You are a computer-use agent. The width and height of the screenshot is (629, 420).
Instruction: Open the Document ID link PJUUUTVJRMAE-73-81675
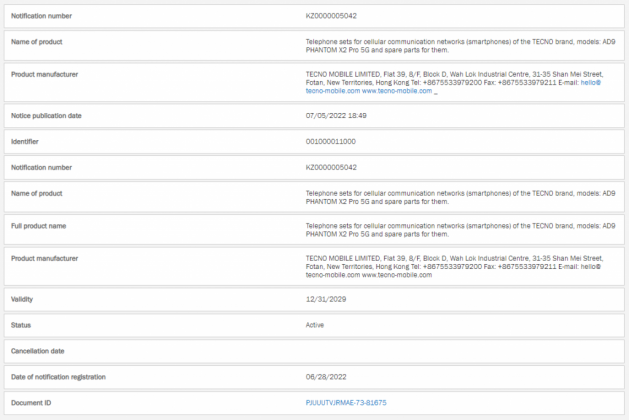pos(345,402)
